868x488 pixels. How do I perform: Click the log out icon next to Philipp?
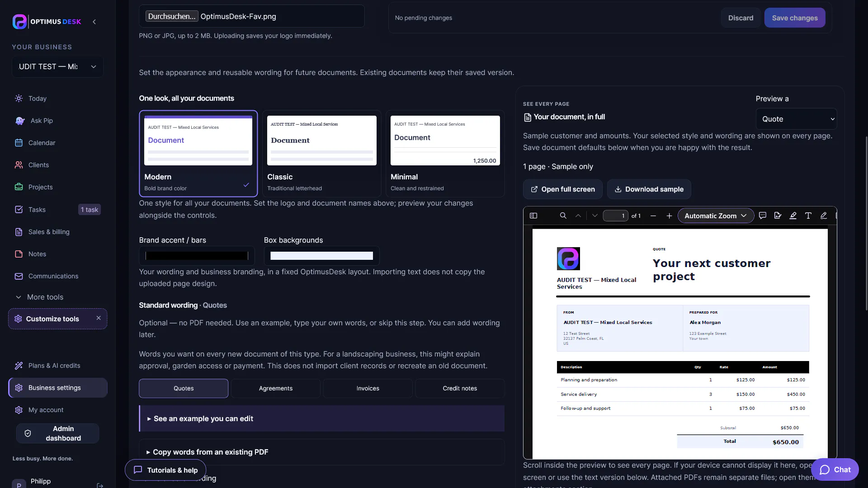[x=100, y=485]
